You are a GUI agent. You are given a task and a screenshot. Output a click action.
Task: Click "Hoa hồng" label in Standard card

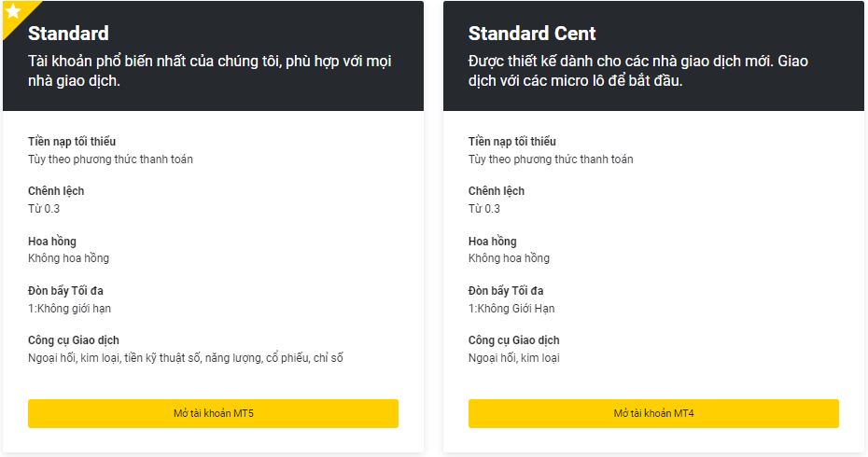[x=52, y=242]
